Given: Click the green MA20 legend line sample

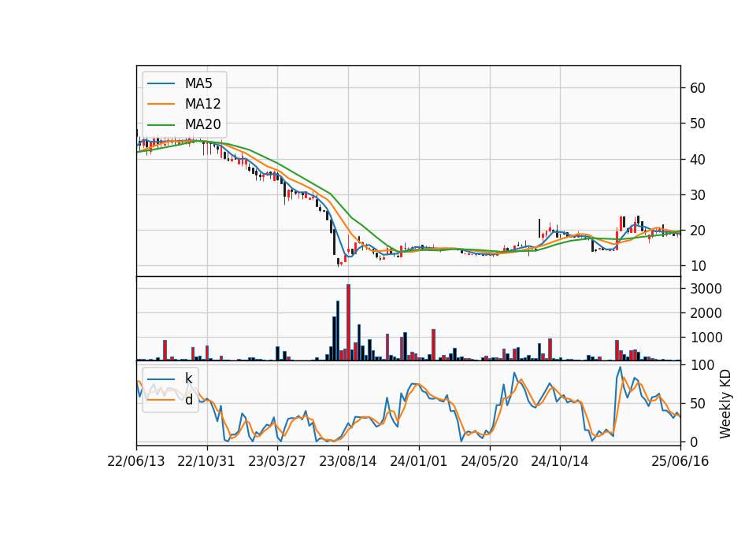Looking at the screenshot, I should pos(161,124).
